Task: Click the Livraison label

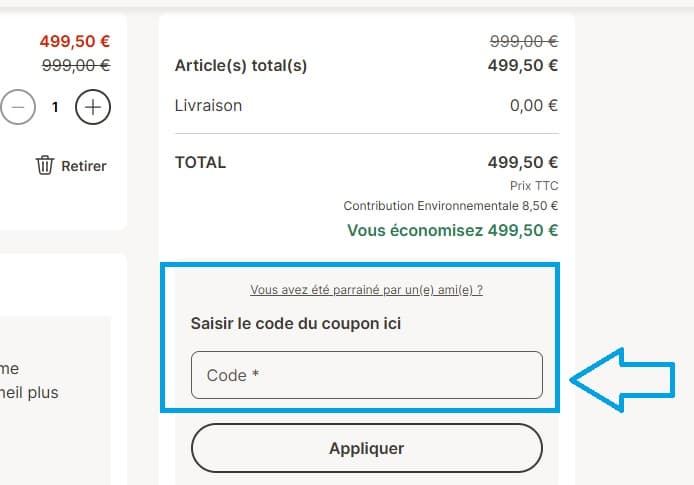Action: pyautogui.click(x=208, y=105)
